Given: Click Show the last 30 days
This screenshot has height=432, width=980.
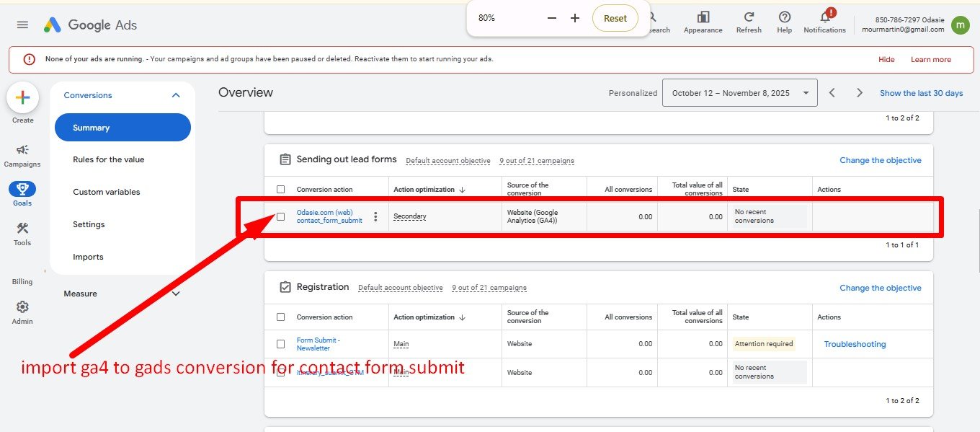Looking at the screenshot, I should (x=921, y=93).
